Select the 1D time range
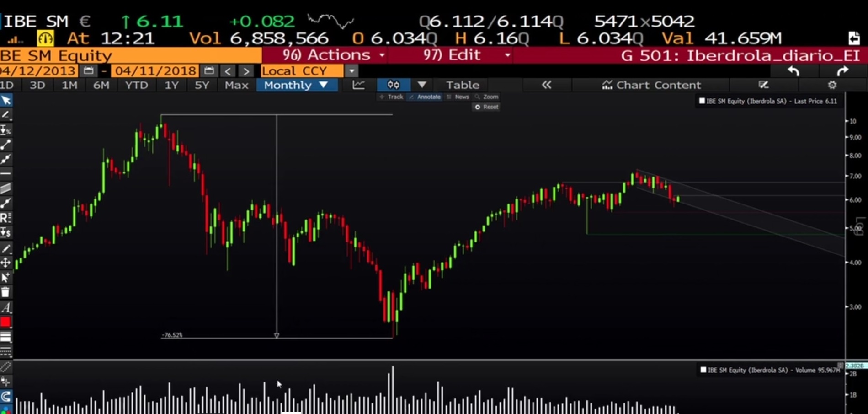This screenshot has width=868, height=414. (7, 85)
